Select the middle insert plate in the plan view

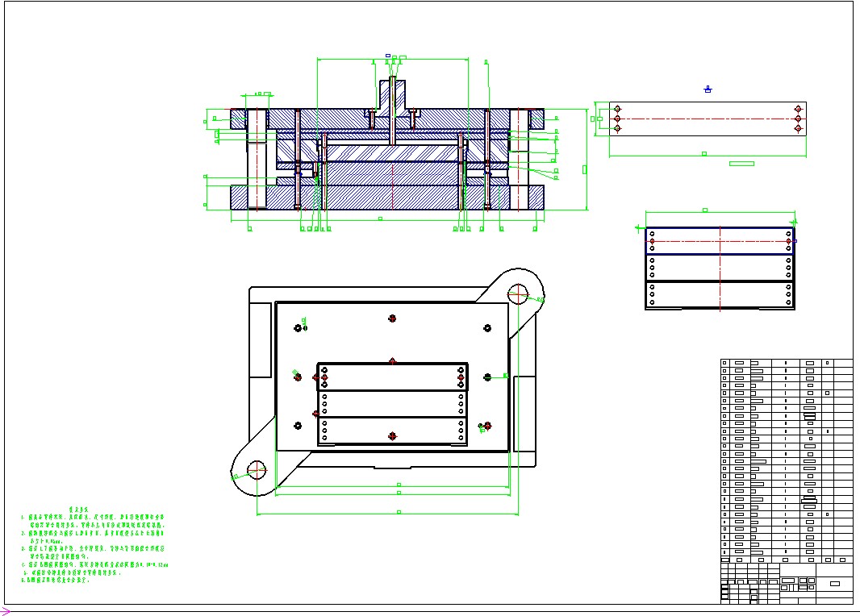coord(392,404)
